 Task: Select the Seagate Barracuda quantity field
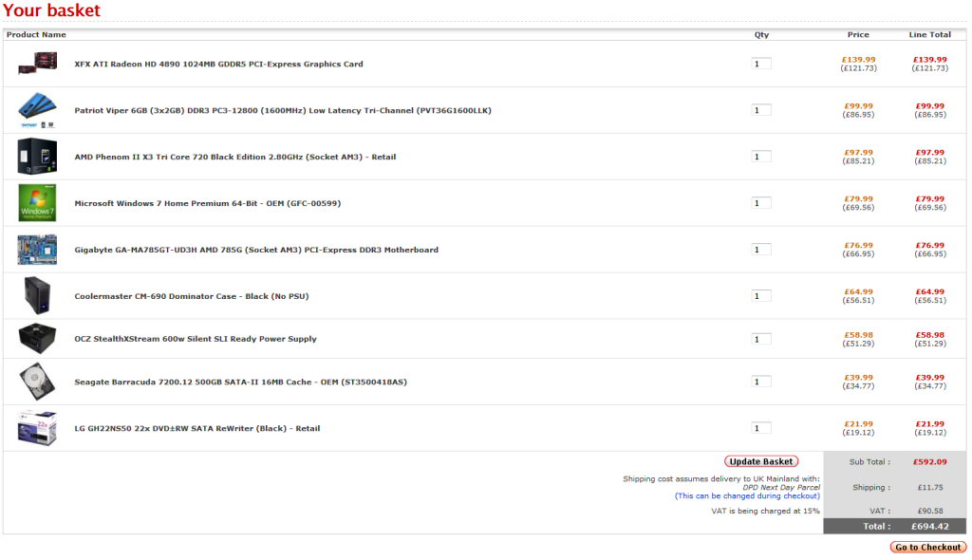click(761, 382)
